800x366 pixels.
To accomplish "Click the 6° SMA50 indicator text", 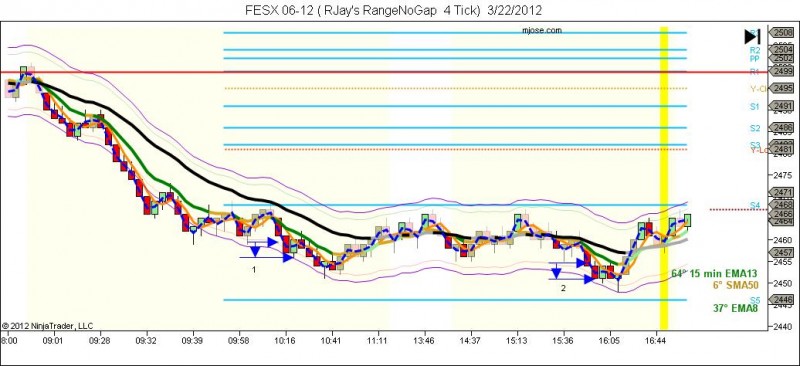I will pyautogui.click(x=735, y=285).
